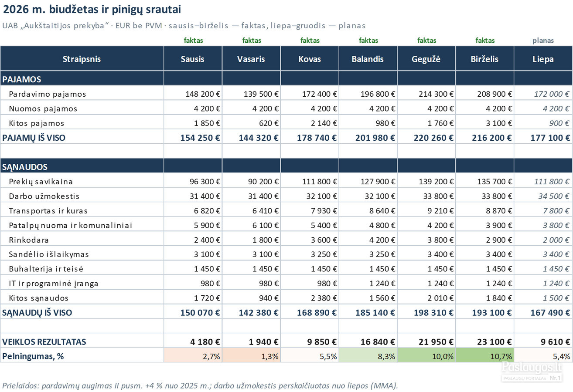This screenshot has width=573, height=392.
Task: Select the "Prielaidos" footnote text
Action: (x=200, y=385)
